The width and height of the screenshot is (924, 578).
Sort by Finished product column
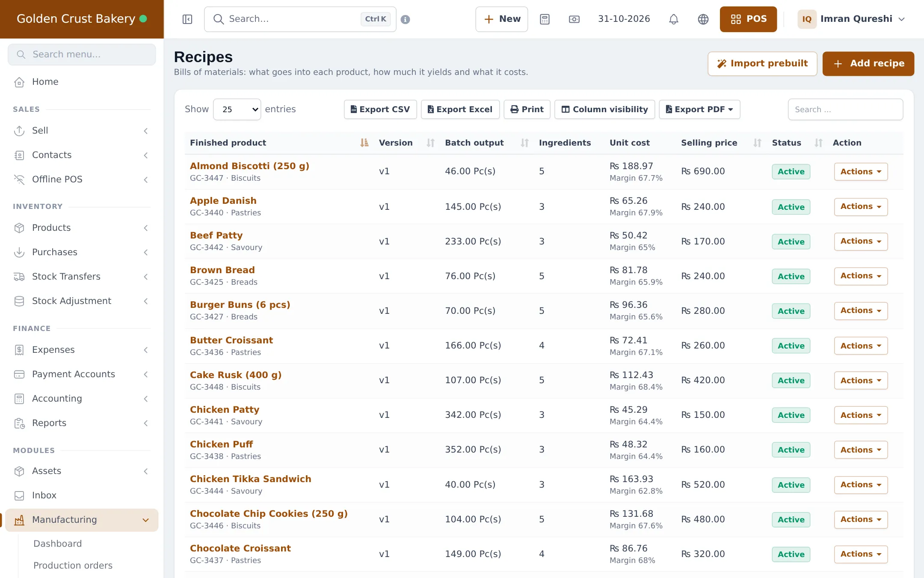coord(278,143)
